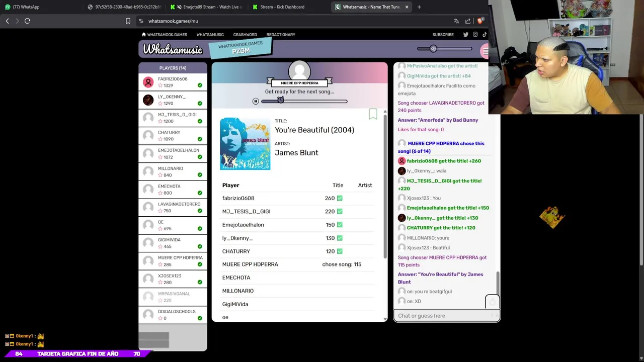Viewport: 644px width, 362px height.
Task: Switch to the Kick Dashboard tab
Action: pyautogui.click(x=289, y=7)
